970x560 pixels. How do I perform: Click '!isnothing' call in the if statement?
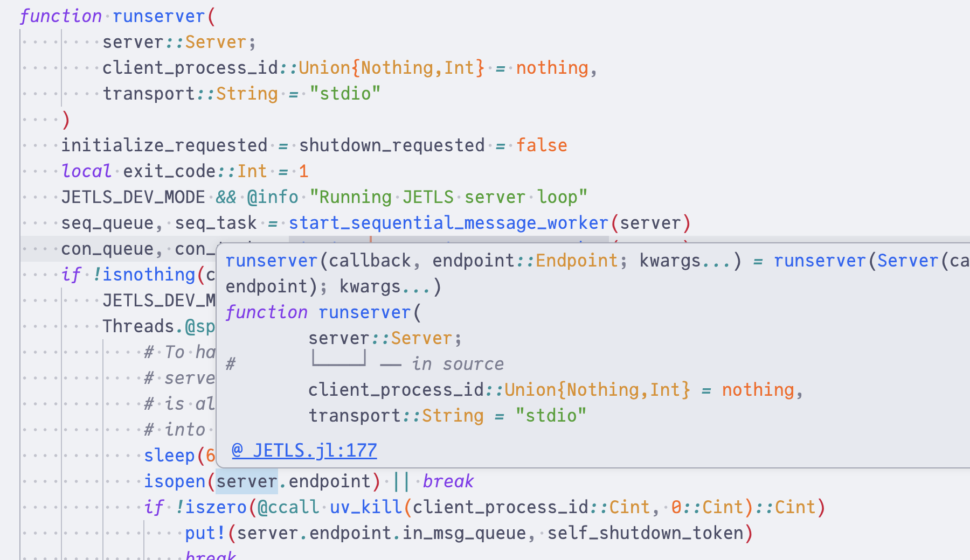click(x=144, y=275)
